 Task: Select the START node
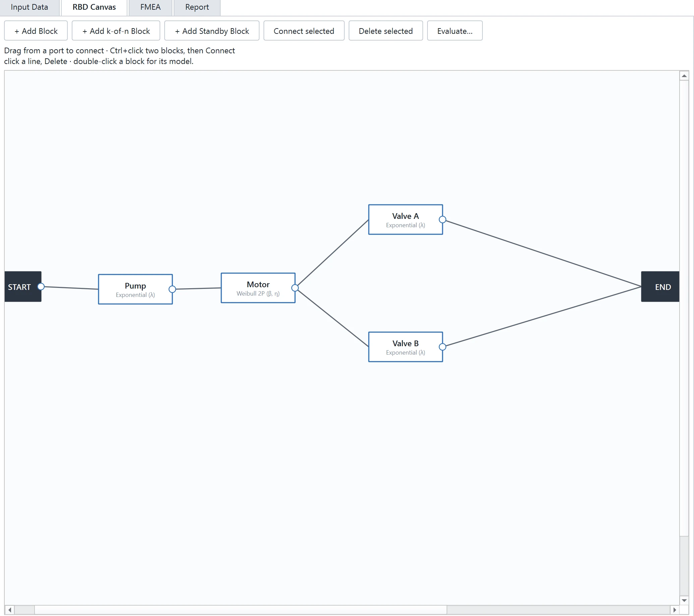[x=23, y=287]
